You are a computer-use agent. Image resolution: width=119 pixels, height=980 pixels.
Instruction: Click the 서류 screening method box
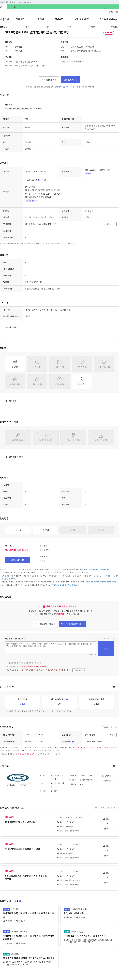(18, 530)
